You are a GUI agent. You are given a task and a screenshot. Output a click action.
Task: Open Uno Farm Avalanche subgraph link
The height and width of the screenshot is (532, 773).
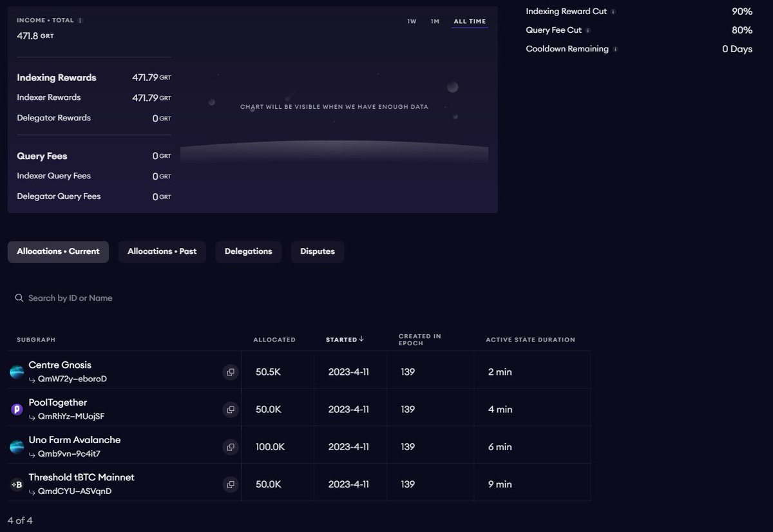click(75, 440)
